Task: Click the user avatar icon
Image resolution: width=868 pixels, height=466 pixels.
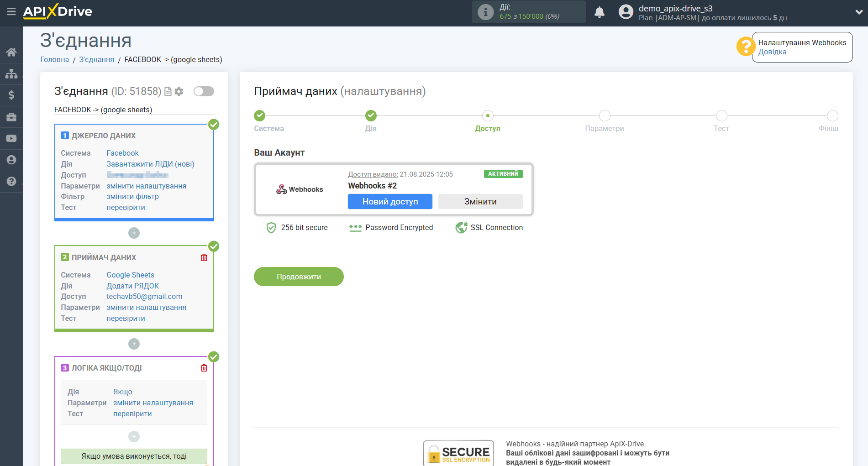Action: click(x=626, y=12)
